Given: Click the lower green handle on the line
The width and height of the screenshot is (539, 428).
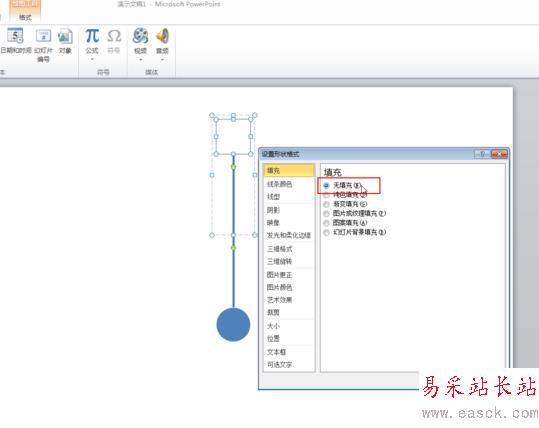Looking at the screenshot, I should [233, 248].
